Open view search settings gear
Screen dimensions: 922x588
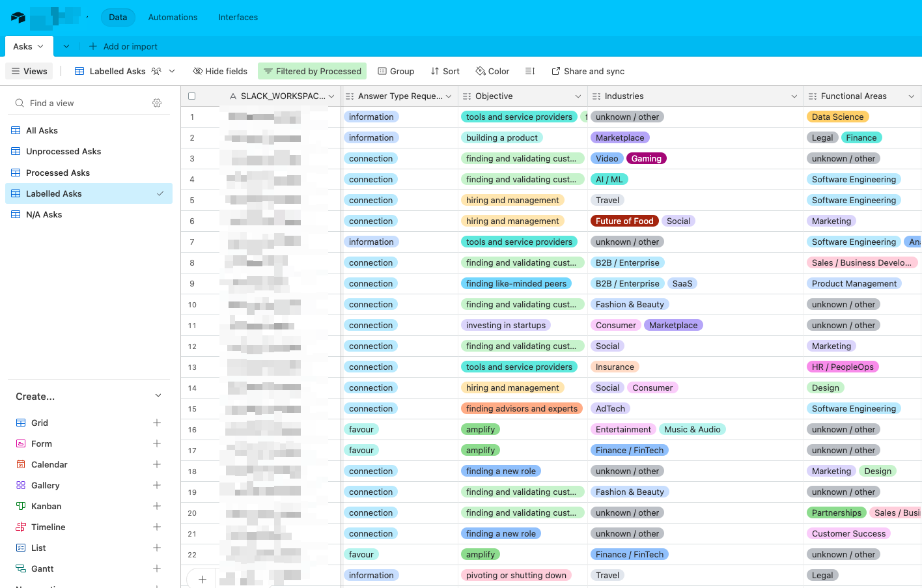[x=157, y=103]
